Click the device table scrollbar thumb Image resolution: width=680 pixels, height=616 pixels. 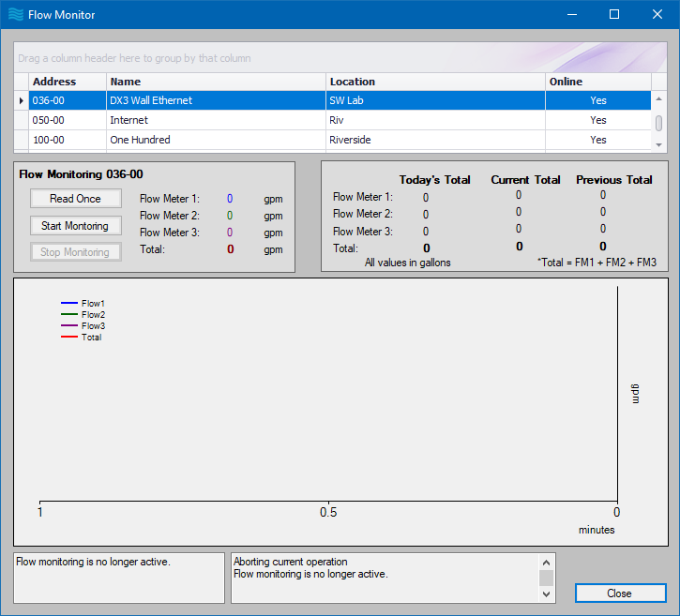click(x=658, y=123)
